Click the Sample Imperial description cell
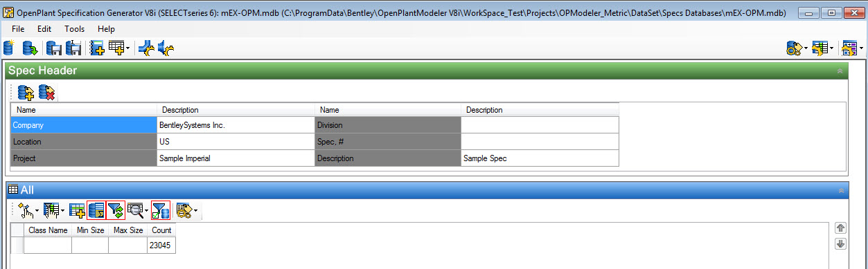Screen dimensions: 868x269 coord(236,158)
